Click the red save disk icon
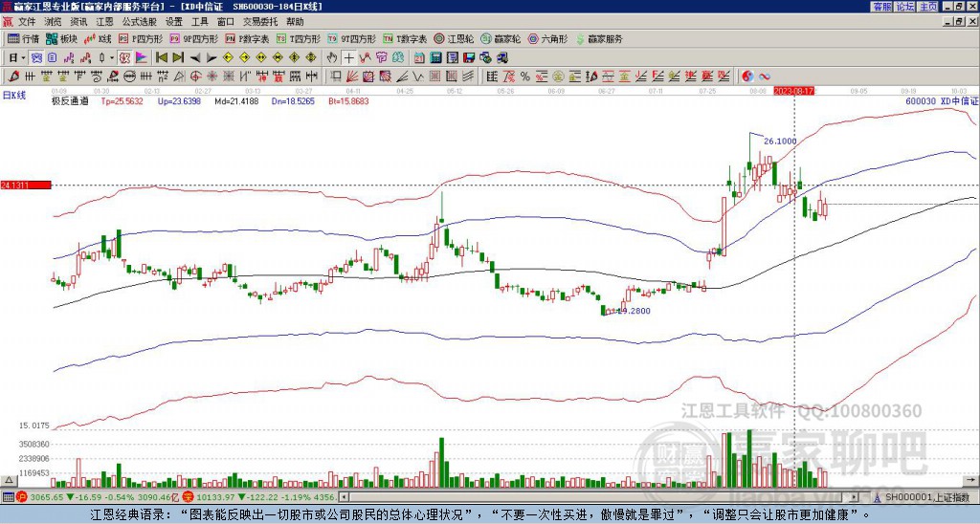This screenshot has width=980, height=524. (469, 58)
